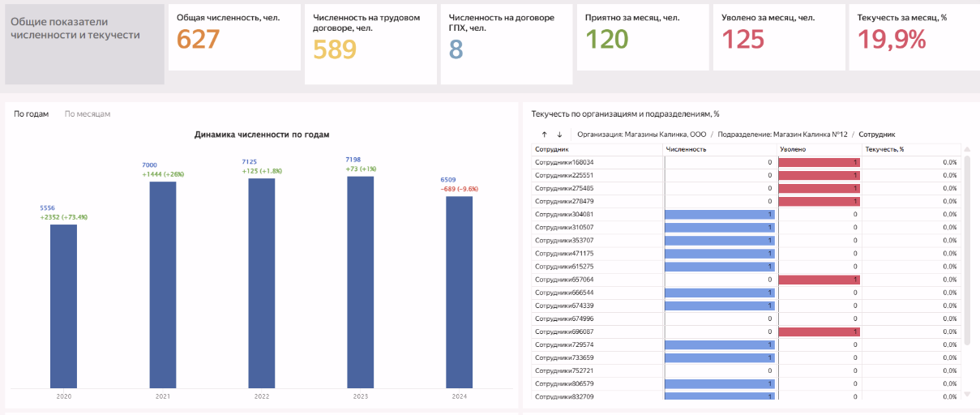Switch to the «По месяцам» tab
The height and width of the screenshot is (415, 980).
tap(88, 114)
